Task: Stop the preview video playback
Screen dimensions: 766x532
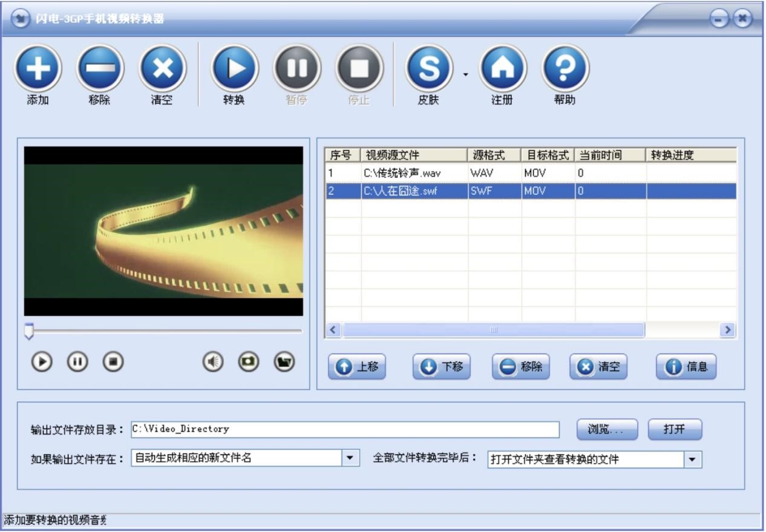Action: (x=113, y=362)
